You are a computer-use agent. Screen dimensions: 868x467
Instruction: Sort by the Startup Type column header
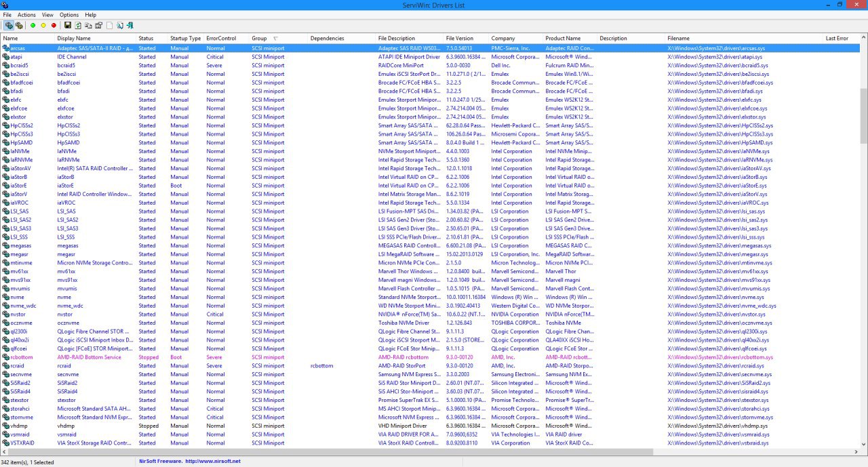186,39
